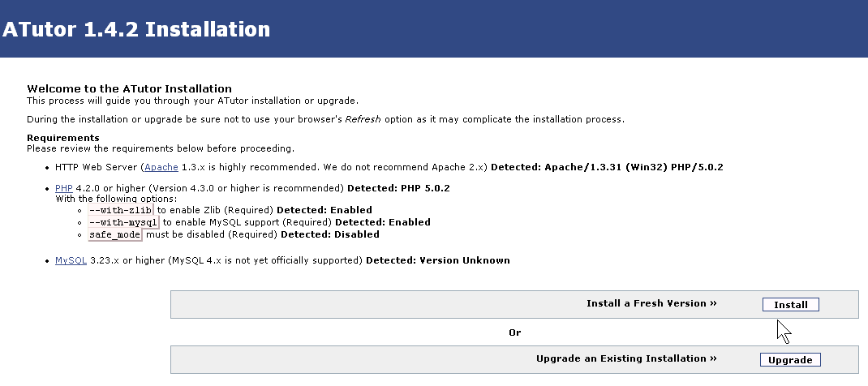Click "Upgrade an Existing Installation »" label

pos(626,358)
